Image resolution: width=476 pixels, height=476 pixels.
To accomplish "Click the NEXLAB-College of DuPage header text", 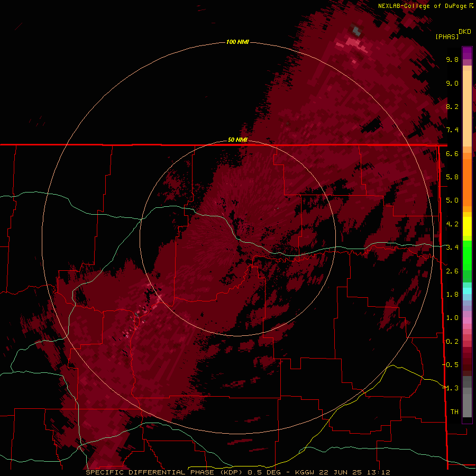I will pos(422,6).
